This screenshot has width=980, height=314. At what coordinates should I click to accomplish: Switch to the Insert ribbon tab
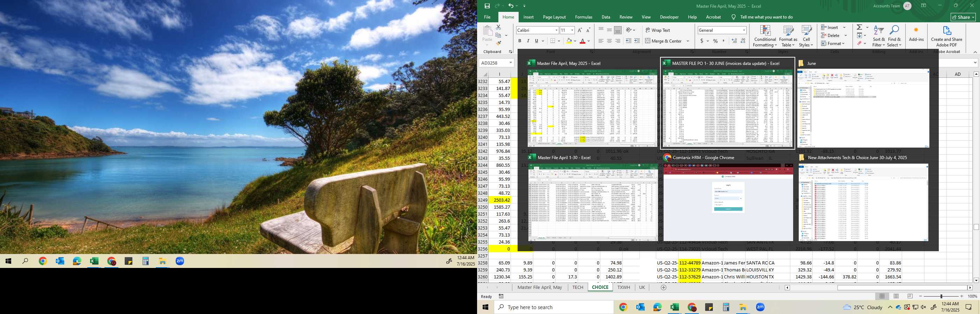[x=528, y=17]
